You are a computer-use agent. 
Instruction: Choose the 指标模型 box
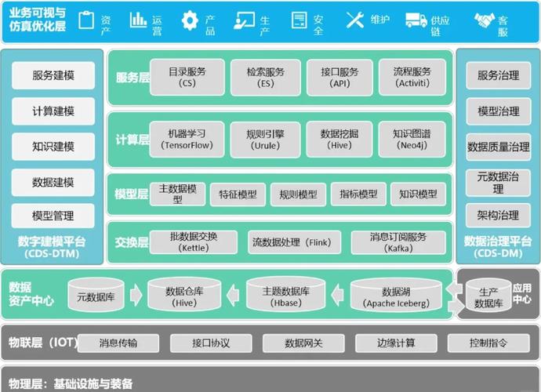(358, 194)
